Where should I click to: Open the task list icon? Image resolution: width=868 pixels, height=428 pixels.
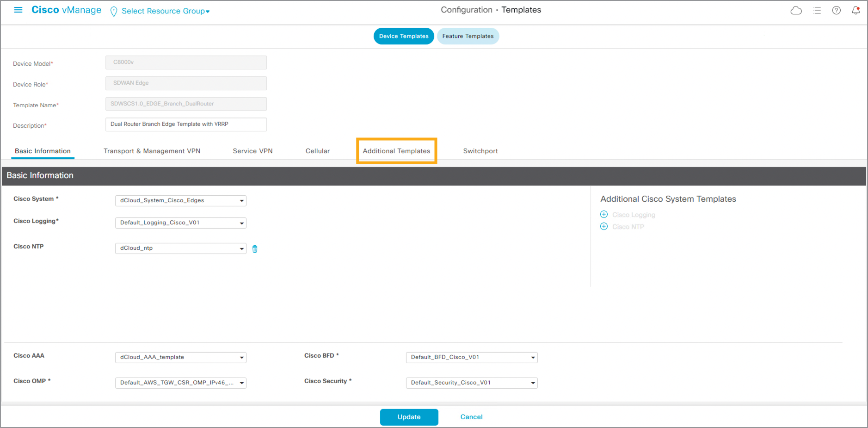tap(817, 10)
